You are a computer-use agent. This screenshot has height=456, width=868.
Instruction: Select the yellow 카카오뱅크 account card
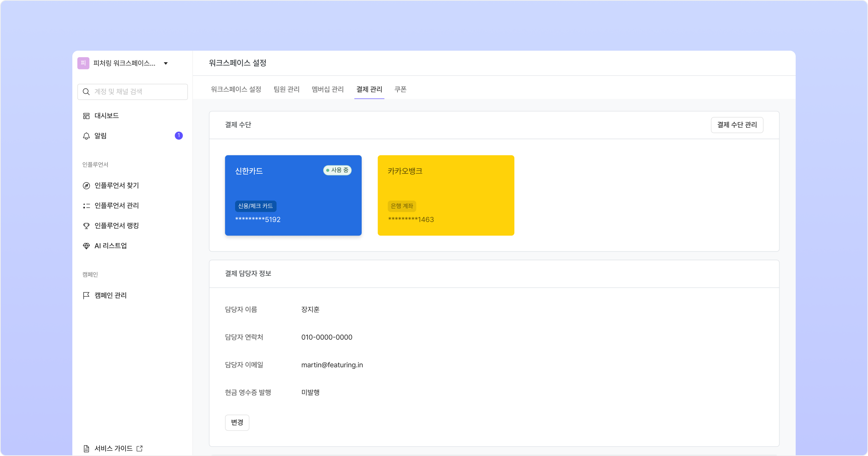coord(446,195)
